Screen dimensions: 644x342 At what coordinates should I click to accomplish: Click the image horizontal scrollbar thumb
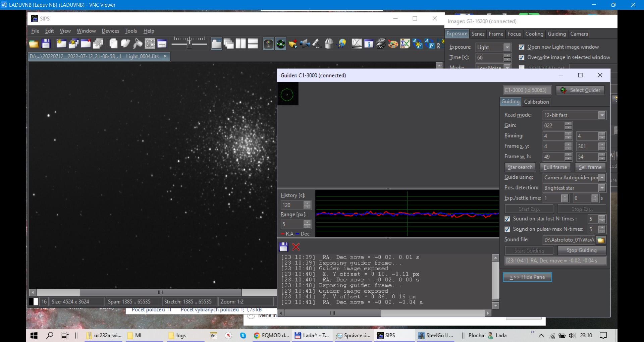pos(160,292)
